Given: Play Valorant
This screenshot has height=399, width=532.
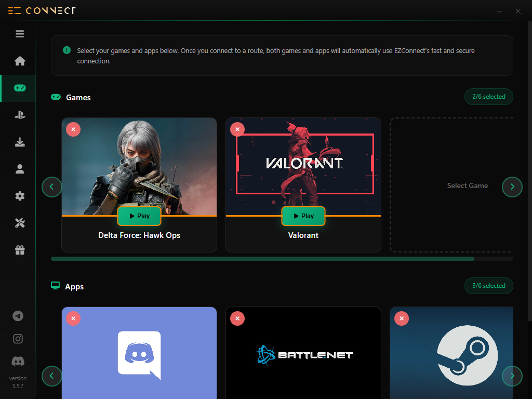Looking at the screenshot, I should coord(303,216).
